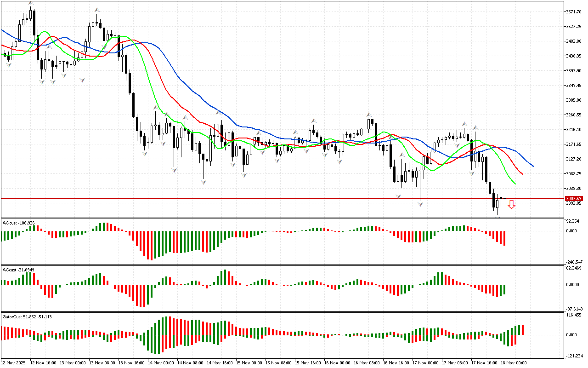Click the down fractal under the 17 Nov 00:00 low
Screen dimensions: 588x368
click(420, 203)
